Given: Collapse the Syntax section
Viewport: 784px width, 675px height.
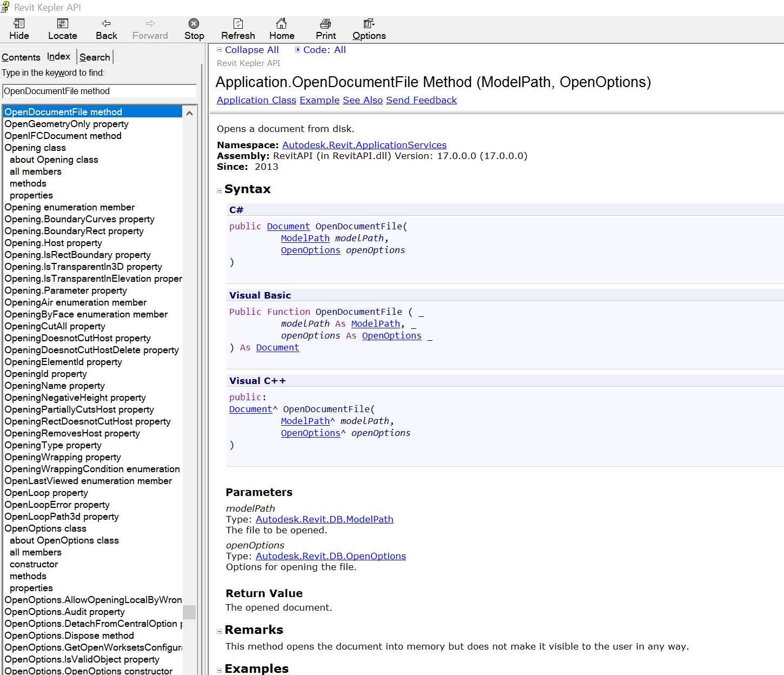Looking at the screenshot, I should pos(220,190).
